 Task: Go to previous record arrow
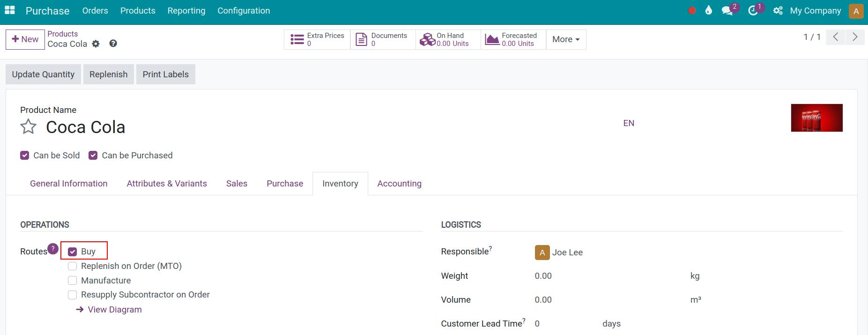coord(836,37)
